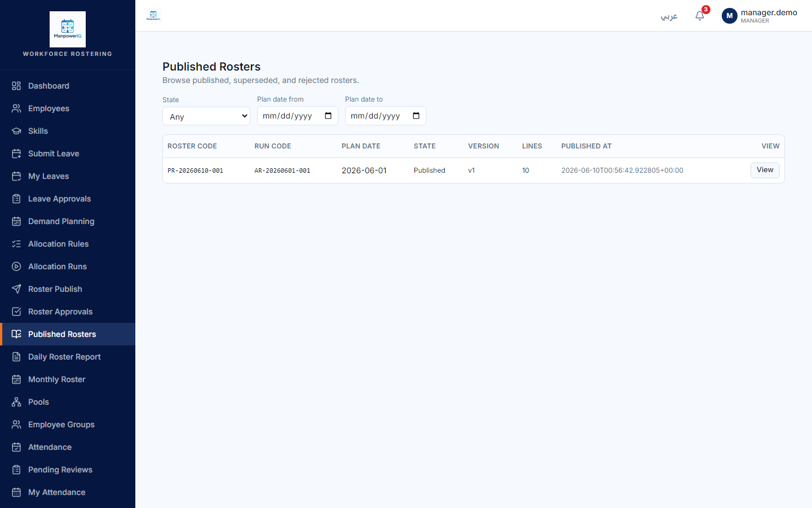Open Employees page from sidebar

click(x=68, y=108)
